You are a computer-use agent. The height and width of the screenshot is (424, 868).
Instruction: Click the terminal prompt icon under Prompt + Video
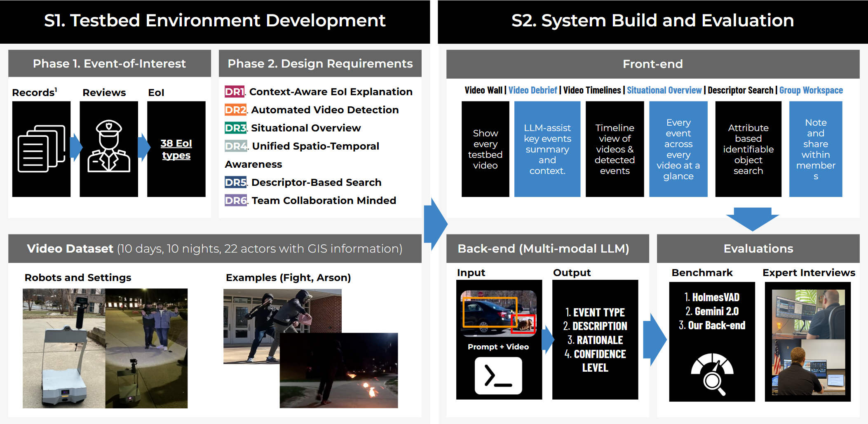pyautogui.click(x=498, y=375)
